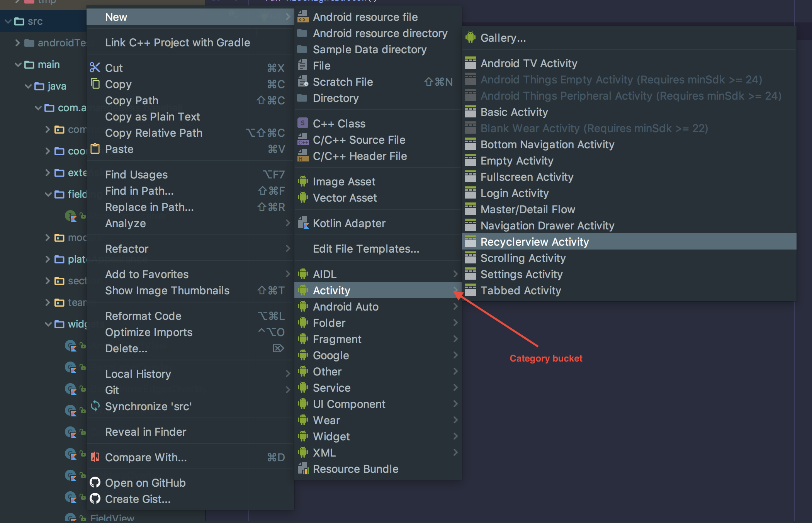Expand the androidTest folder
Viewport: 812px width, 523px height.
pos(17,42)
